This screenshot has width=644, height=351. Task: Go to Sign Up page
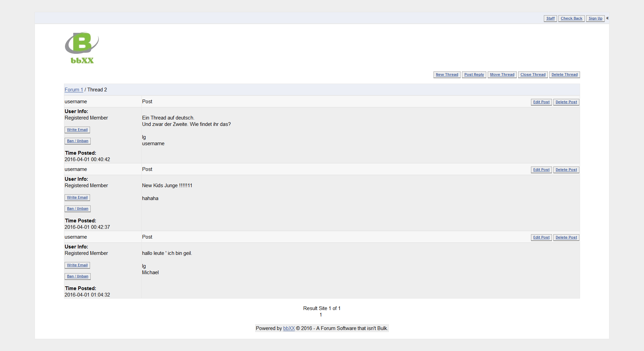[x=595, y=19]
